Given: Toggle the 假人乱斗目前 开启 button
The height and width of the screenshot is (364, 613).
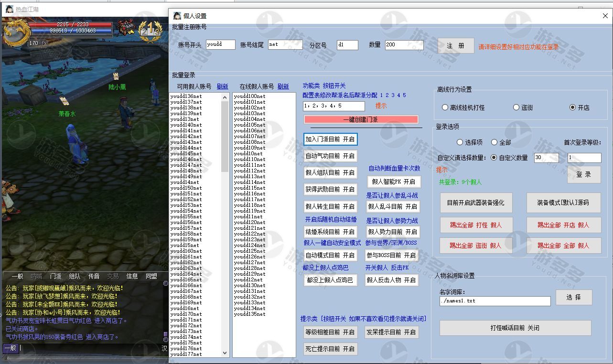Looking at the screenshot, I should 392,206.
